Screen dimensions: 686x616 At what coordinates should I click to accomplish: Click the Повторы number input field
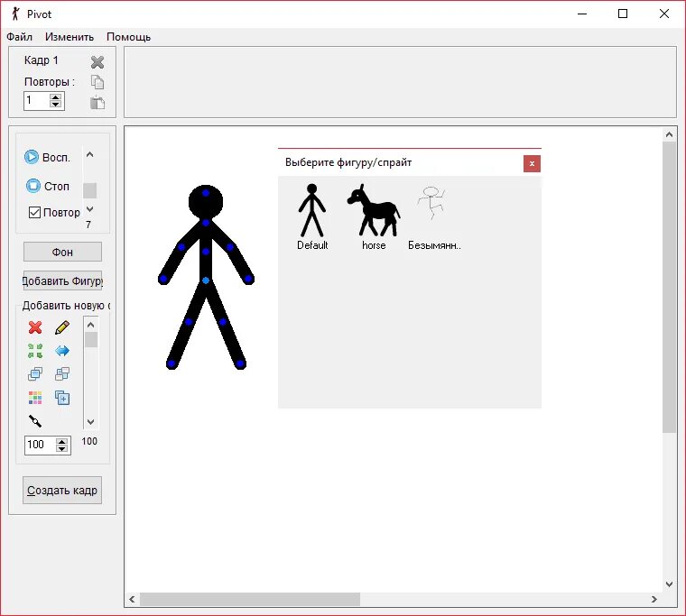(36, 101)
